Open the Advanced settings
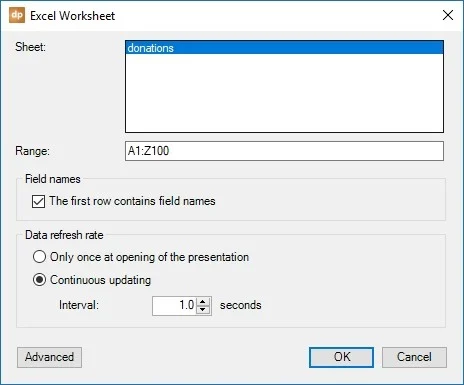Image resolution: width=464 pixels, height=385 pixels. 49,357
